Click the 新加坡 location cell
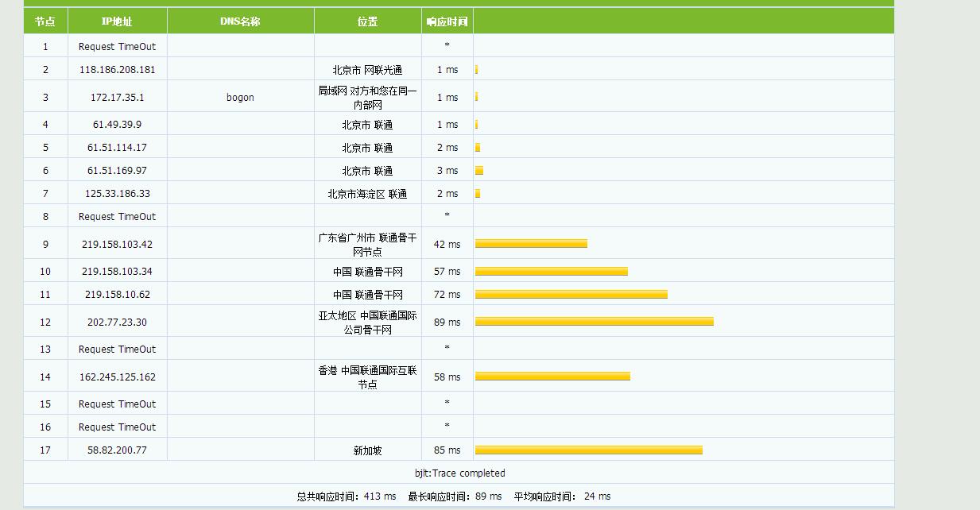The width and height of the screenshot is (980, 510). click(x=368, y=450)
